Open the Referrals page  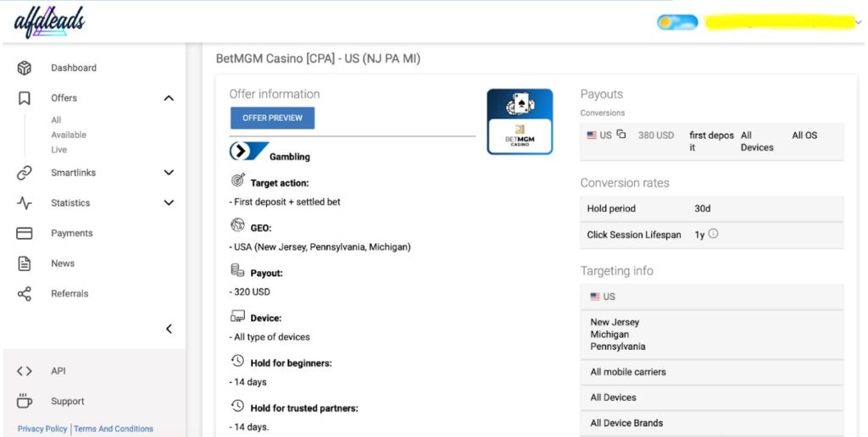pyautogui.click(x=70, y=294)
